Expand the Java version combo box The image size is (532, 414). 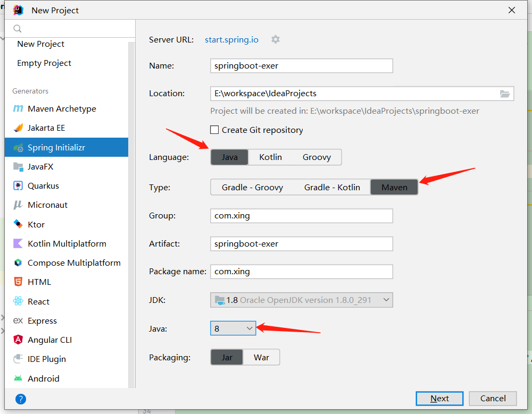pyautogui.click(x=233, y=328)
